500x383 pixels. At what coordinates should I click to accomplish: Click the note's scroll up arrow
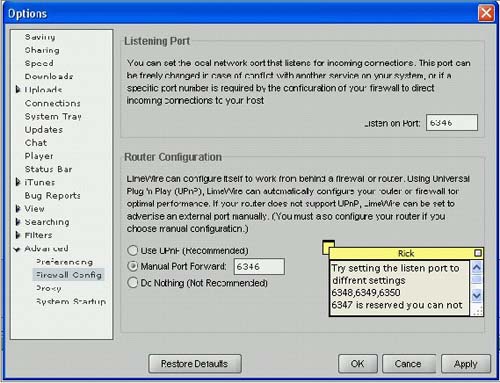pos(477,267)
